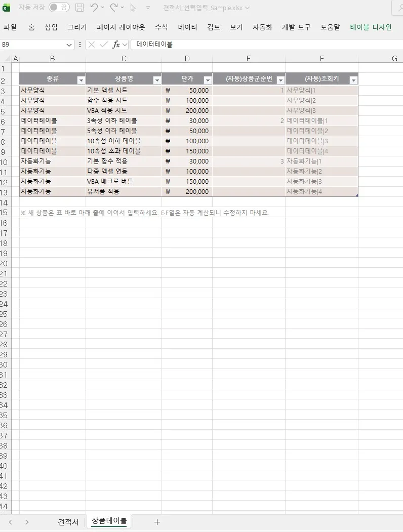Open the 파일 menu
Screen dimensions: 403x532
tap(10, 27)
